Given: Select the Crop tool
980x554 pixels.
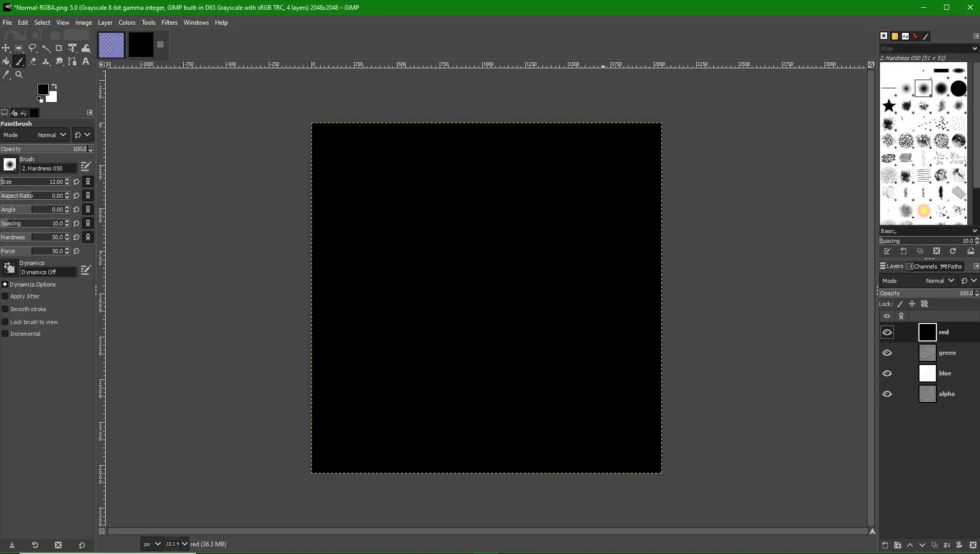Looking at the screenshot, I should 59,48.
